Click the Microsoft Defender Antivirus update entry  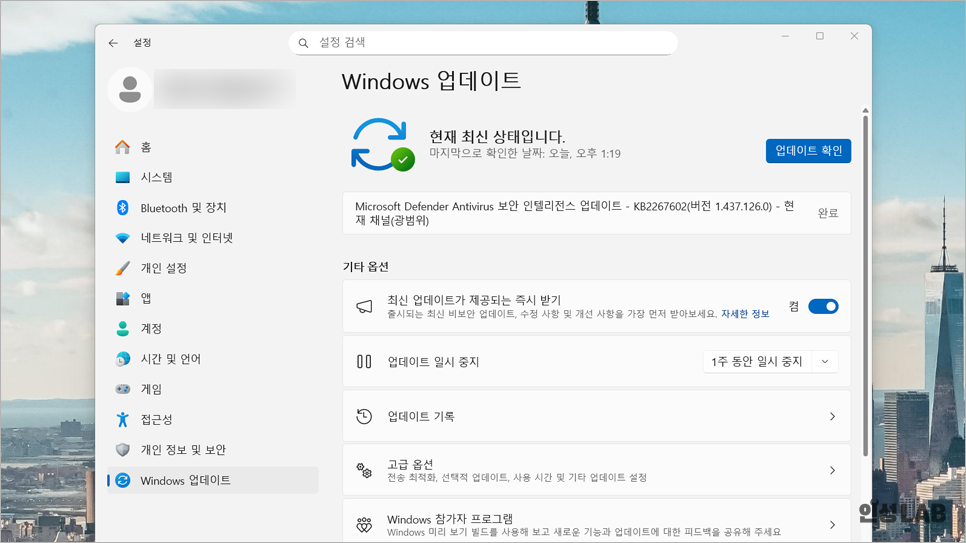pyautogui.click(x=597, y=213)
